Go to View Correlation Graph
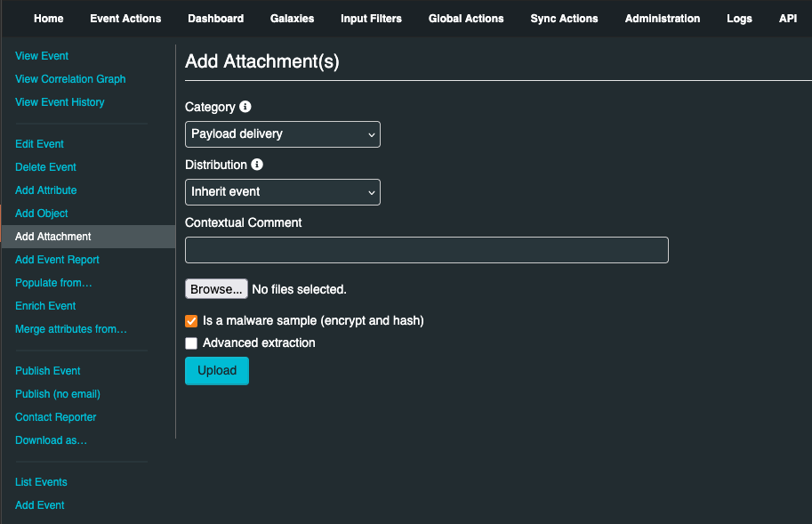This screenshot has width=812, height=524. [70, 79]
